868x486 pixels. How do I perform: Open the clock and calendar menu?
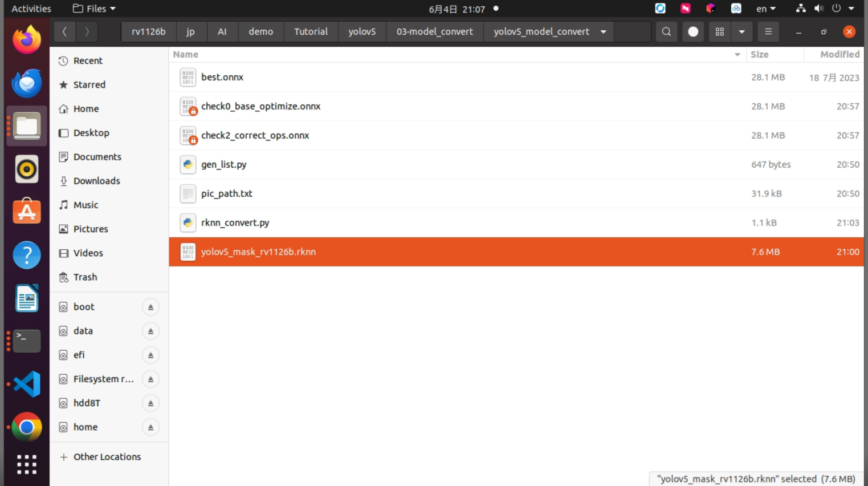click(x=457, y=9)
